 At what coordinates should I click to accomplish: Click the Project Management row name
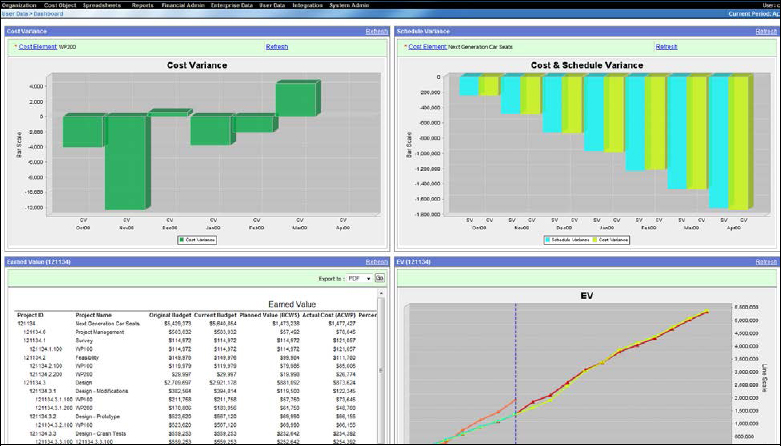100,332
